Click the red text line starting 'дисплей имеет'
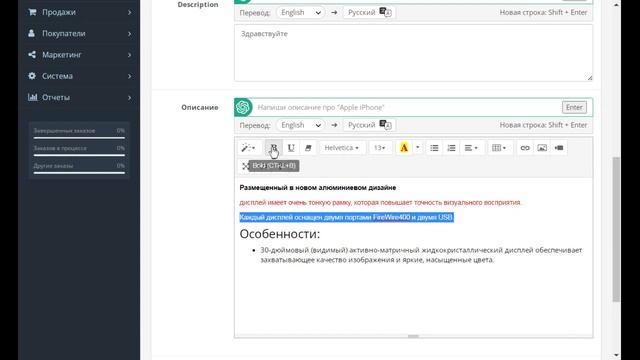 tap(380, 202)
